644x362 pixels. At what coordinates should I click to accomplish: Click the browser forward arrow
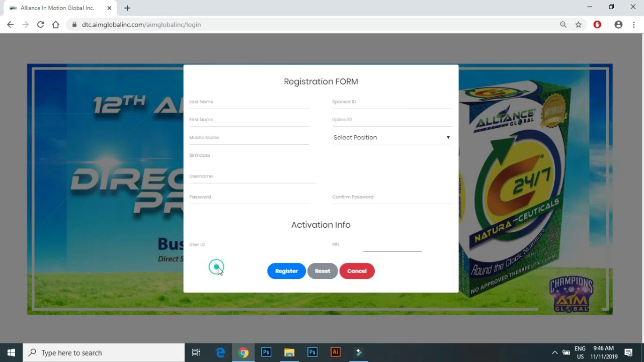(x=25, y=25)
